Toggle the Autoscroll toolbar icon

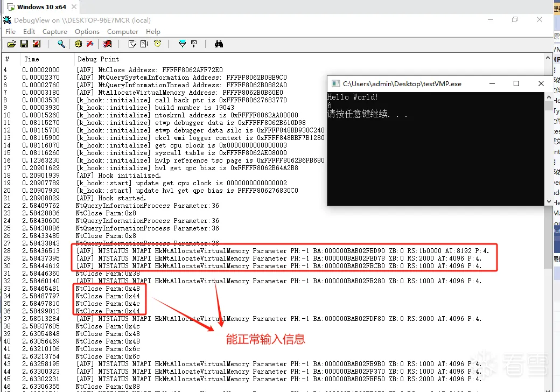144,44
